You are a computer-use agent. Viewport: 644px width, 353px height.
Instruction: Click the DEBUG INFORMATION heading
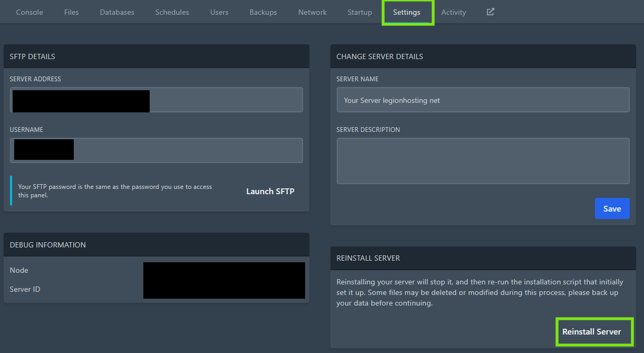coord(47,245)
